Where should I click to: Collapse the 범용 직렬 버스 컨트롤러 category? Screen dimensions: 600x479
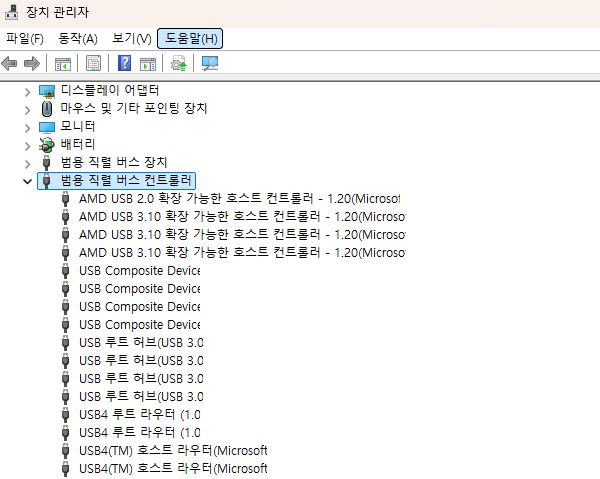tap(27, 181)
